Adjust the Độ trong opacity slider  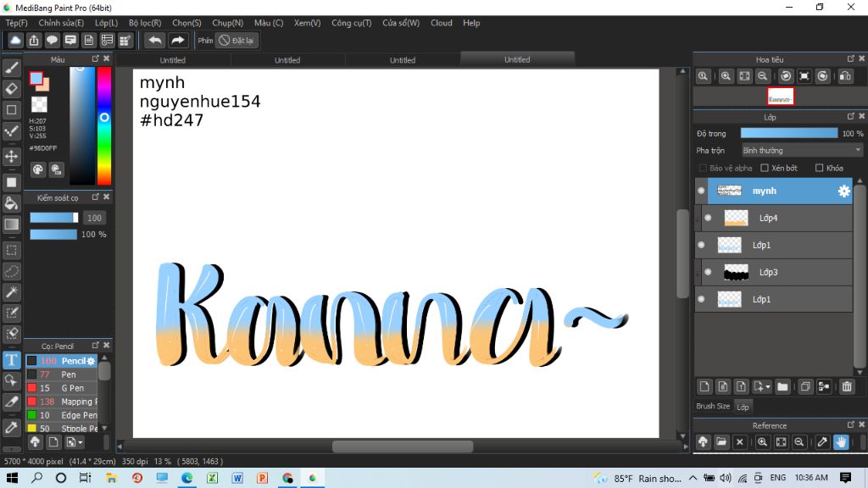[x=789, y=133]
